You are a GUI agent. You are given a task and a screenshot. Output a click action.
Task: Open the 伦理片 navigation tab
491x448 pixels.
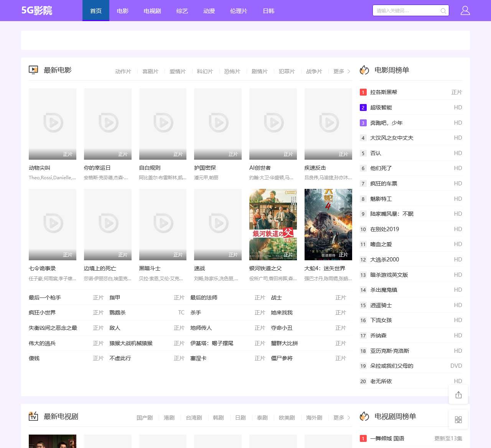pos(239,10)
